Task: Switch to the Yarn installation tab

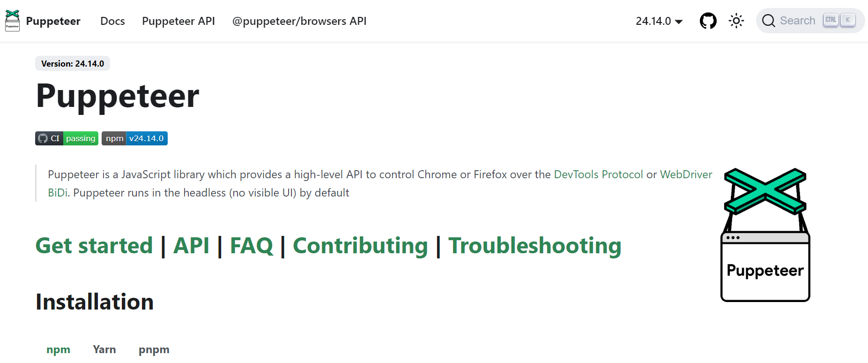Action: 104,349
